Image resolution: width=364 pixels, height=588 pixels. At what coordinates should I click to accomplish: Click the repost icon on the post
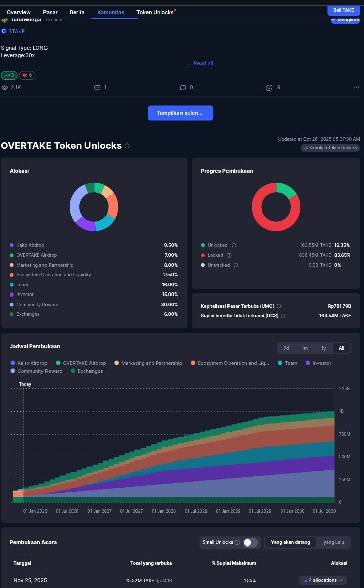tap(183, 87)
